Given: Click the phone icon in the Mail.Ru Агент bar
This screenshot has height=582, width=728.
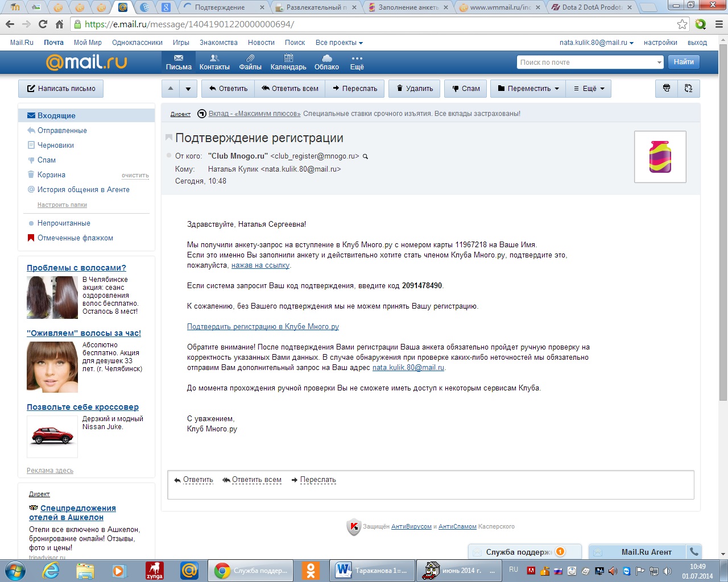Looking at the screenshot, I should click(694, 551).
